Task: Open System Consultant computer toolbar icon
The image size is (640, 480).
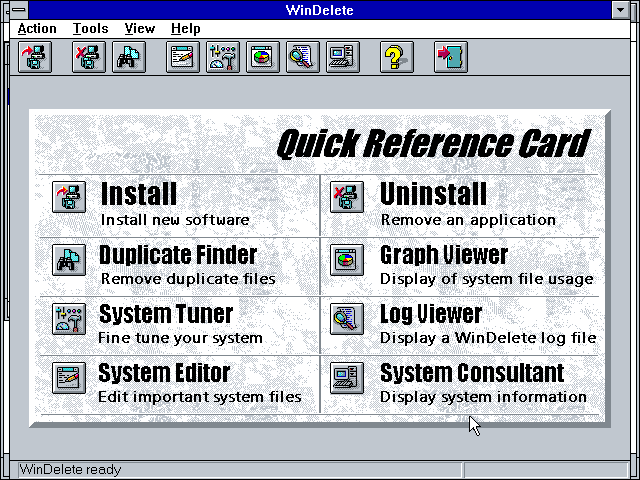Action: (x=342, y=57)
